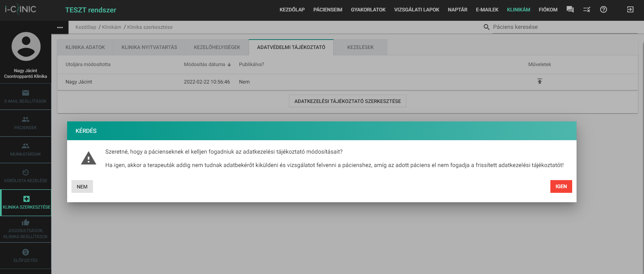Open NAPTÁR in the top menu

457,10
